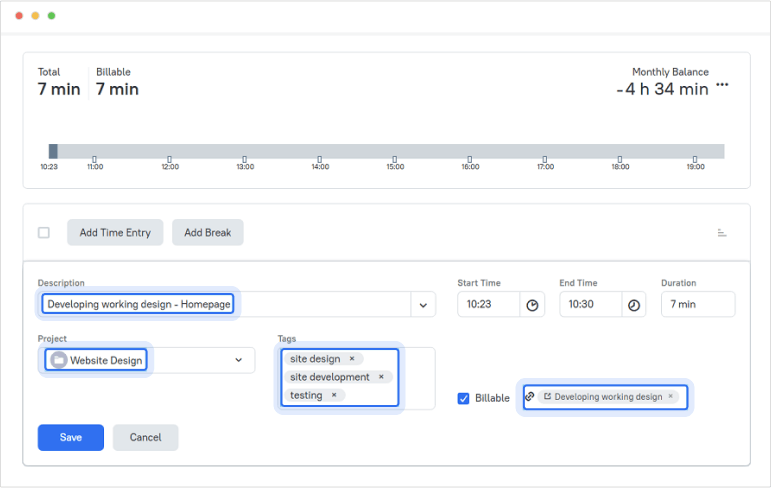Click the Website Design project folder icon

[x=59, y=360]
